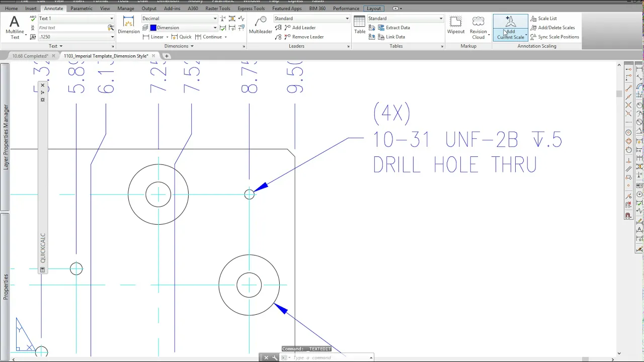The width and height of the screenshot is (644, 362).
Task: Click the customize wrench on command line
Action: (275, 357)
